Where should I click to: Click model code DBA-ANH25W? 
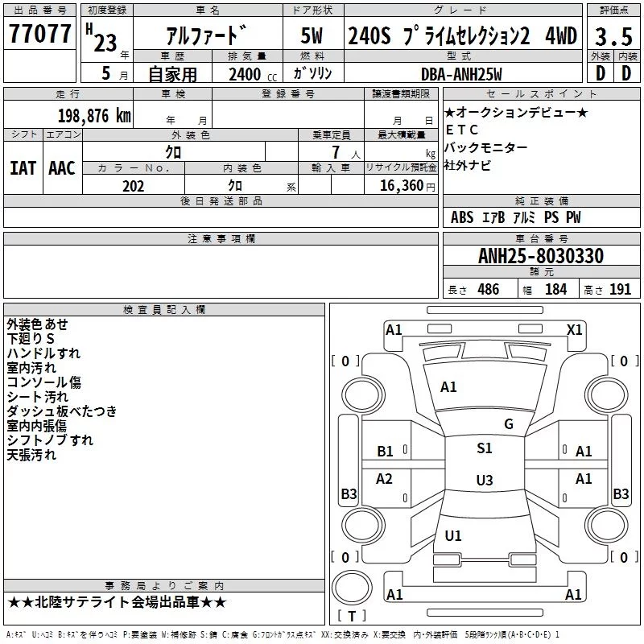[461, 74]
